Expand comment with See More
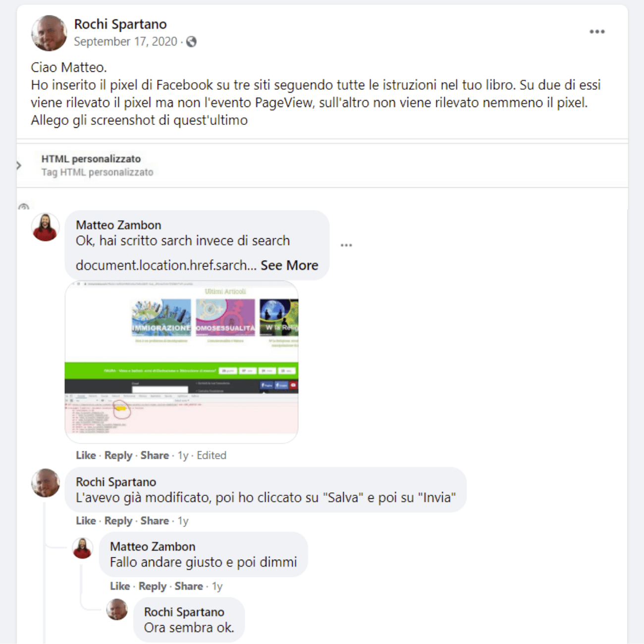Image resolution: width=644 pixels, height=644 pixels. [289, 266]
